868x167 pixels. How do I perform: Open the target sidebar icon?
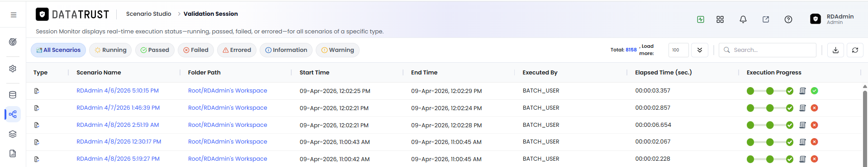[x=13, y=42]
